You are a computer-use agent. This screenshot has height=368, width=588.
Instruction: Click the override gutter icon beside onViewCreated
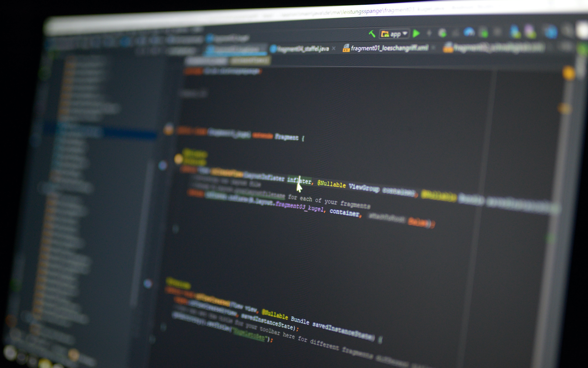pyautogui.click(x=148, y=283)
